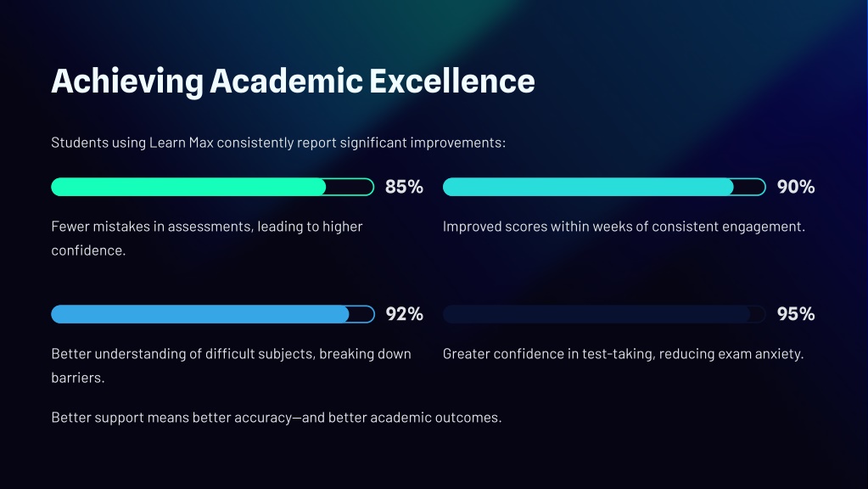Image resolution: width=868 pixels, height=489 pixels.
Task: Click the 'Improved scores within weeks' description
Action: [x=624, y=227]
